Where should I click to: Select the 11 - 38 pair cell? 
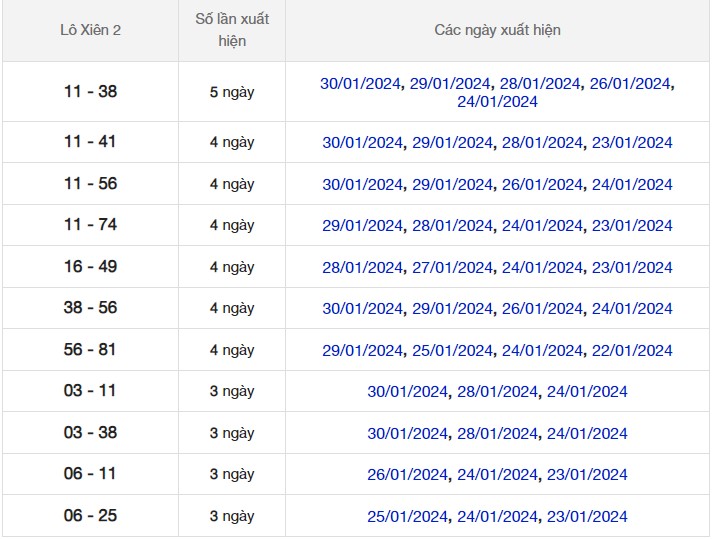[90, 92]
